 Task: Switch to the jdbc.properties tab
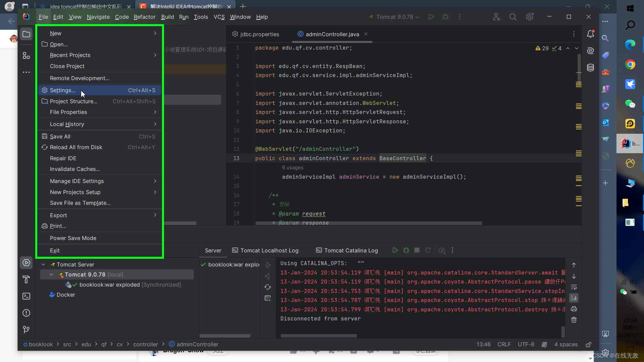pyautogui.click(x=260, y=34)
